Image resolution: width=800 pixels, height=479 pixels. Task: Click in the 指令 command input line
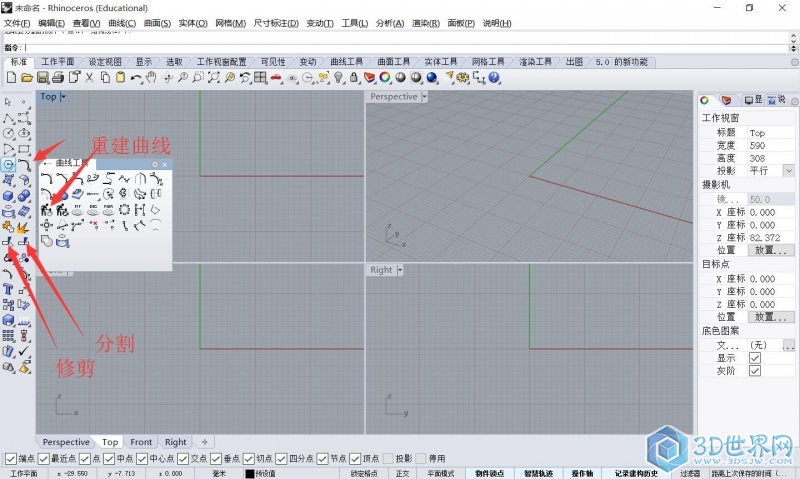(406, 48)
